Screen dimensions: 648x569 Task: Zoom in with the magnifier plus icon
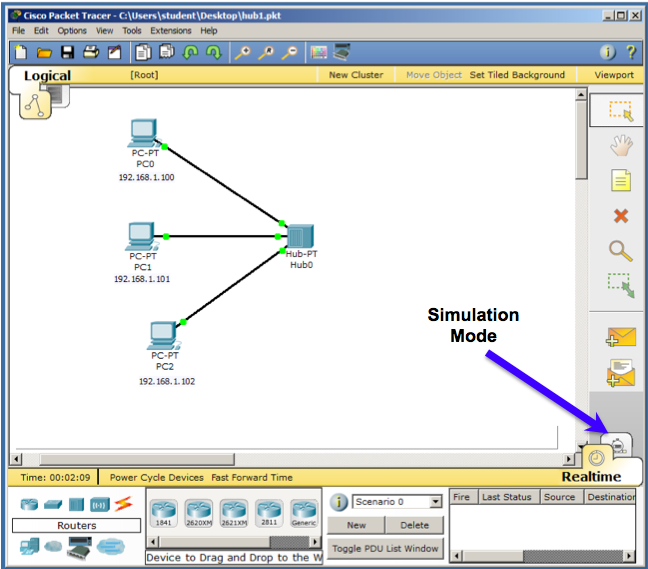point(242,53)
